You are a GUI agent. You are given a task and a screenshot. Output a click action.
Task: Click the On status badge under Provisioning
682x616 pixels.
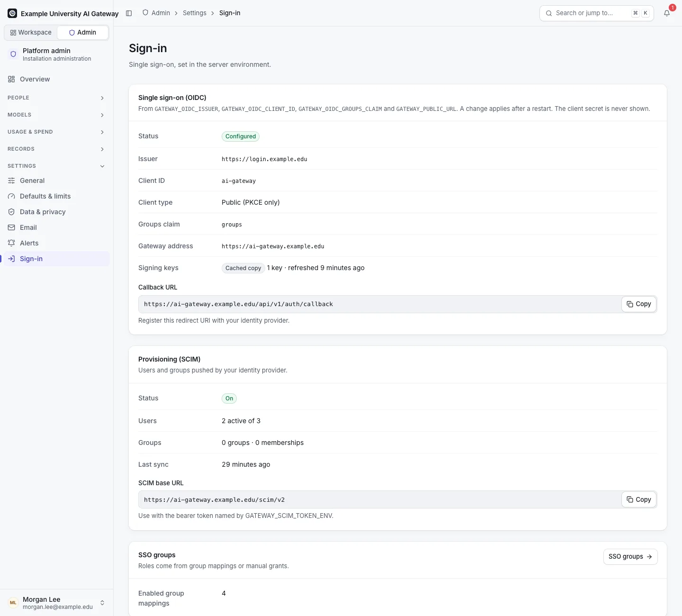pyautogui.click(x=229, y=399)
